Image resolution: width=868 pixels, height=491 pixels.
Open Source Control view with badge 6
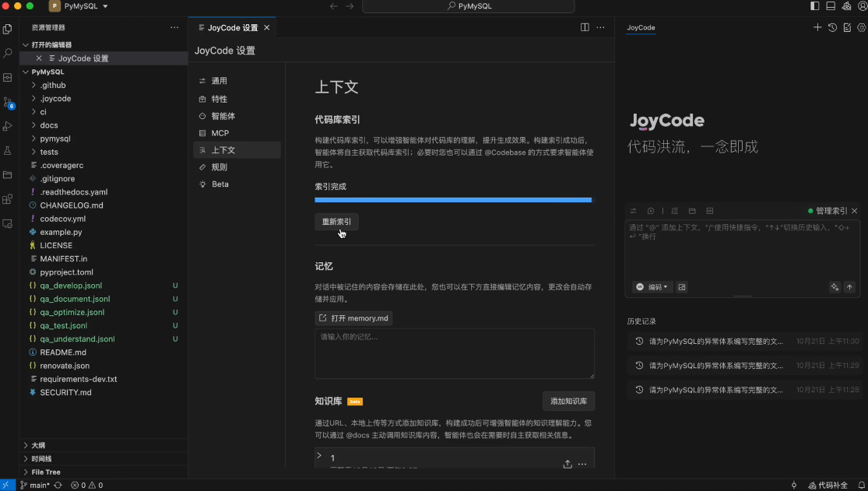tap(7, 103)
